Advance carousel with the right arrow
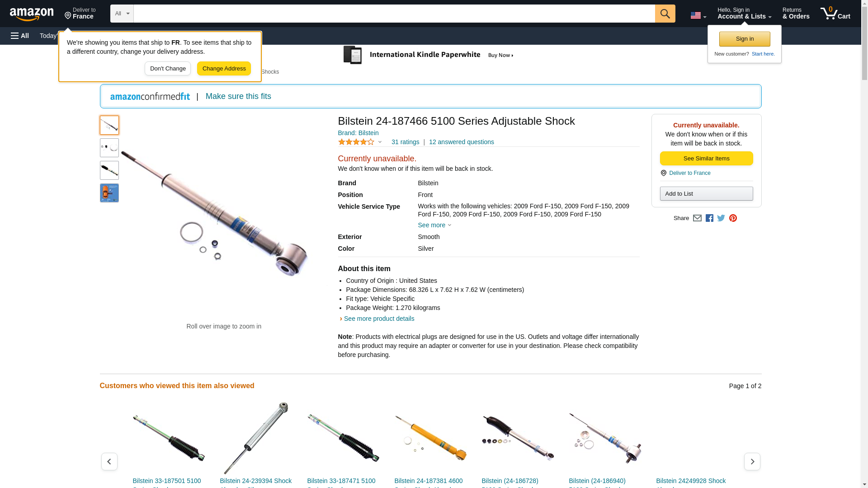This screenshot has height=488, width=868. click(752, 461)
